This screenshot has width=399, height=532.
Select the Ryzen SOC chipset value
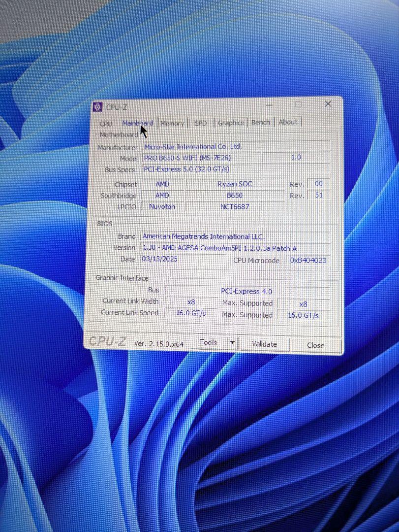pos(235,184)
